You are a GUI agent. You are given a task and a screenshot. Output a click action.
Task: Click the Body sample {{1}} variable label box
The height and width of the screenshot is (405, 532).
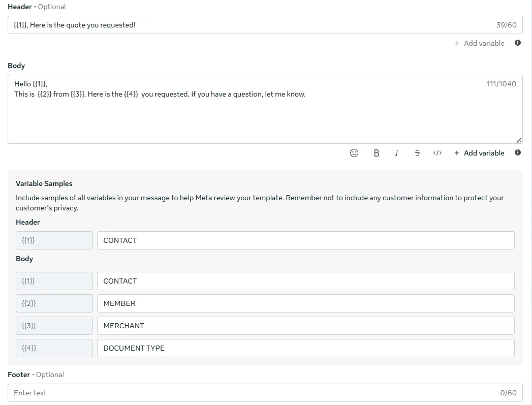pyautogui.click(x=54, y=281)
